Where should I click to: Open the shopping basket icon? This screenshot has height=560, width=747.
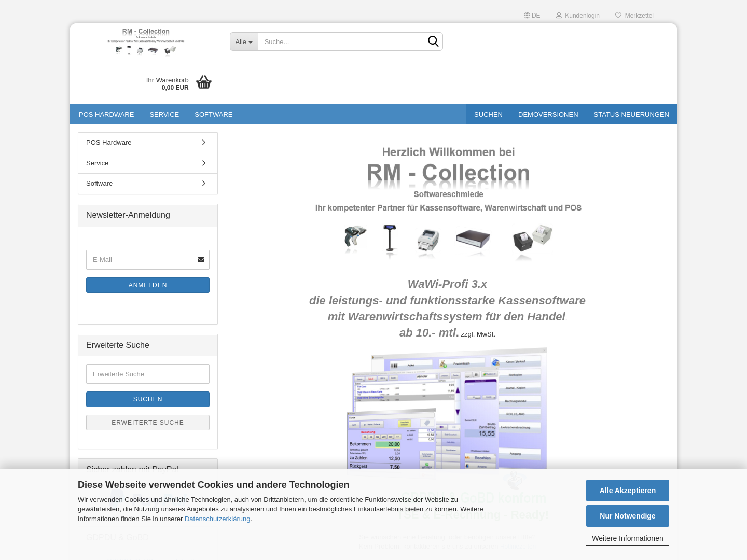[x=204, y=82]
